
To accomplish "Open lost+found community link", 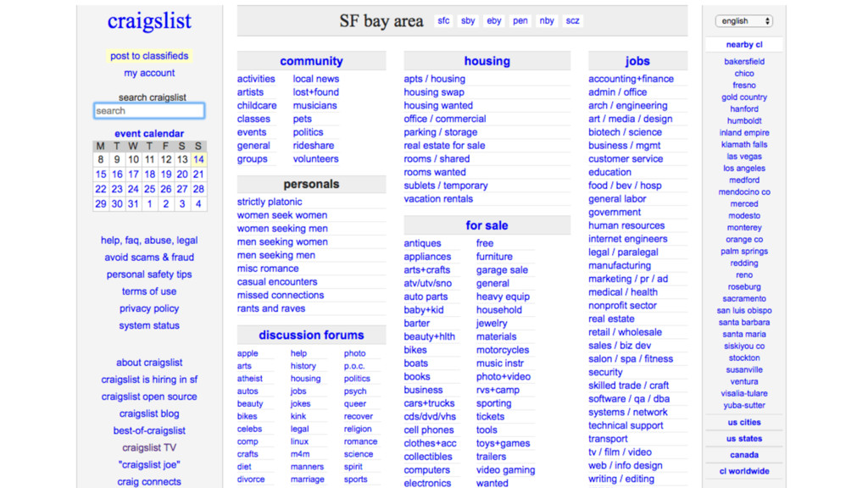I will click(316, 91).
